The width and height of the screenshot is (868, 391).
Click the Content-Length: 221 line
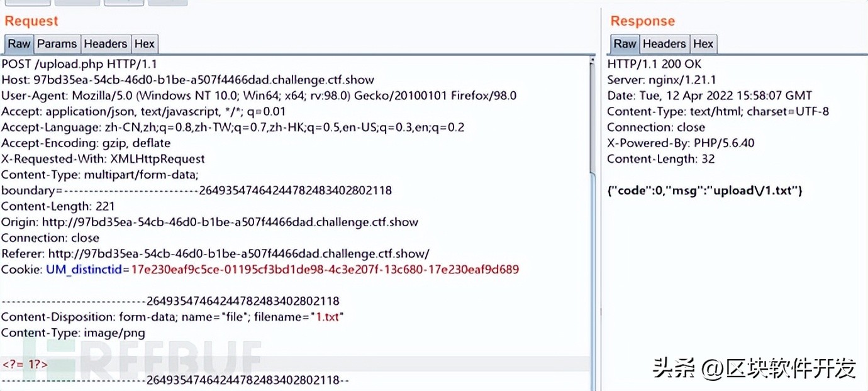[x=58, y=206]
